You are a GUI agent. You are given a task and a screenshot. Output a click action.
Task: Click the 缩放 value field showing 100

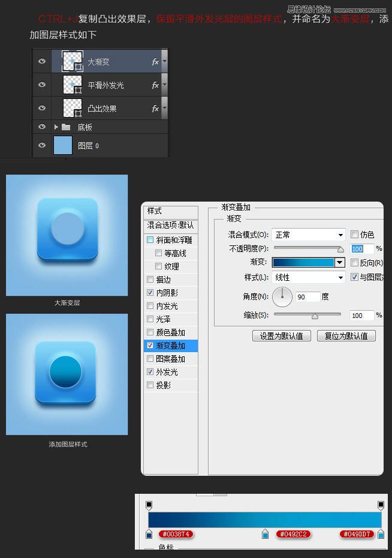(x=362, y=315)
